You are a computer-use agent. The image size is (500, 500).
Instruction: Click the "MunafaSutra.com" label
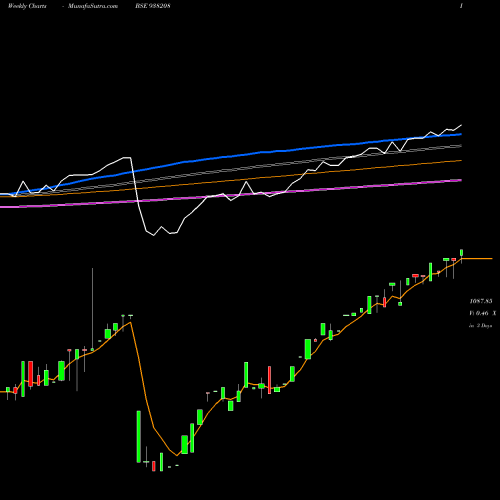click(93, 6)
